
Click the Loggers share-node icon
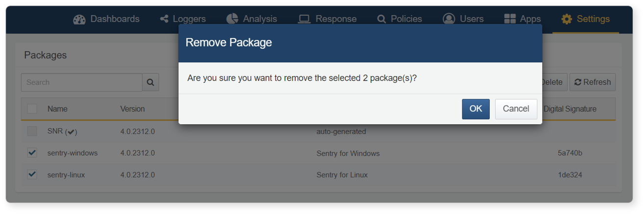point(164,19)
